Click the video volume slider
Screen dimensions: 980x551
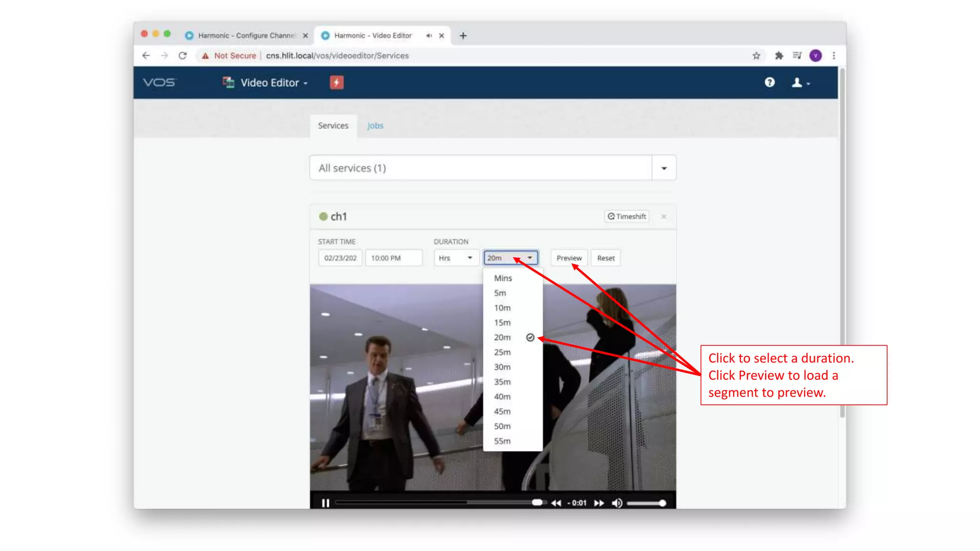tap(645, 503)
